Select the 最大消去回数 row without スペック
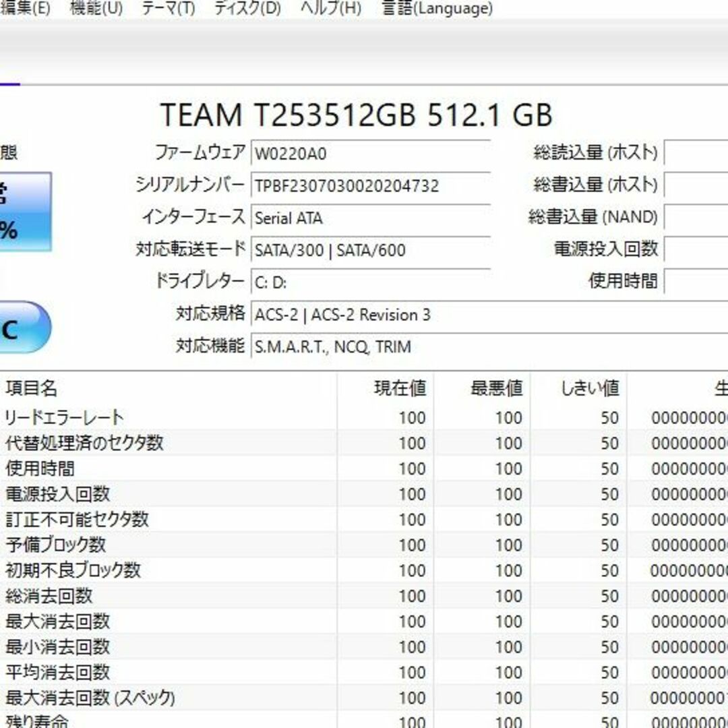The width and height of the screenshot is (728, 728). [x=364, y=621]
